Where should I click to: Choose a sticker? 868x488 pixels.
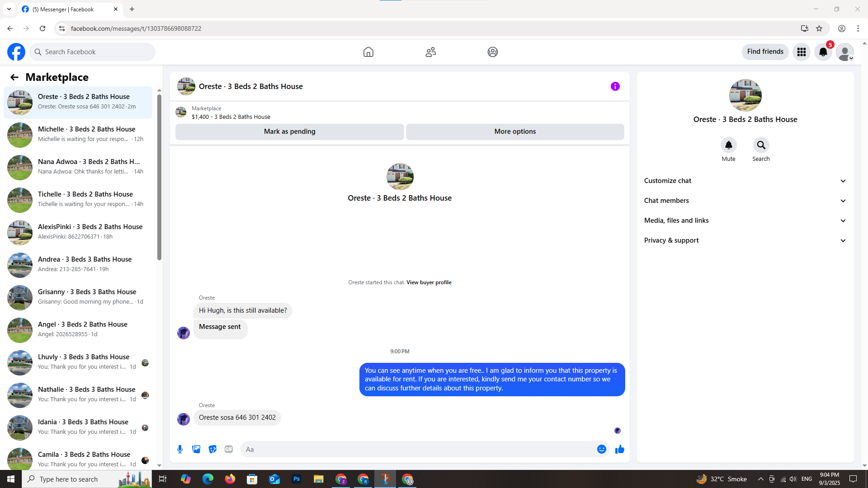212,449
